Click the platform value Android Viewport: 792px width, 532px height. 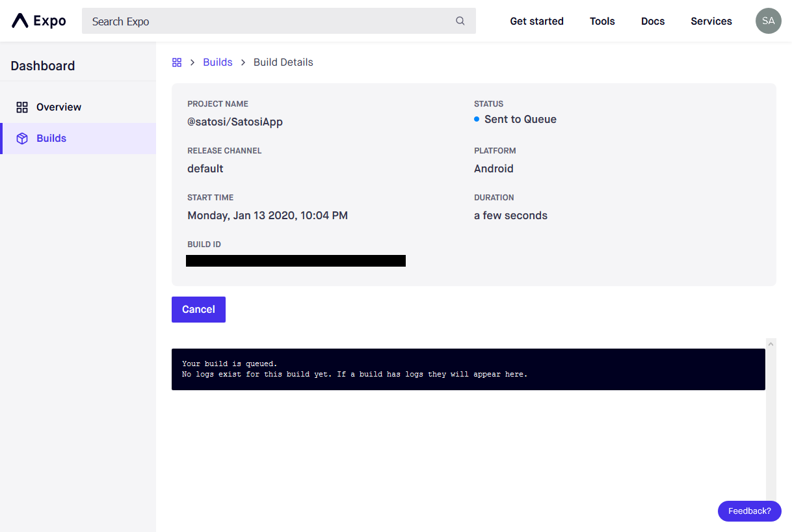(494, 168)
